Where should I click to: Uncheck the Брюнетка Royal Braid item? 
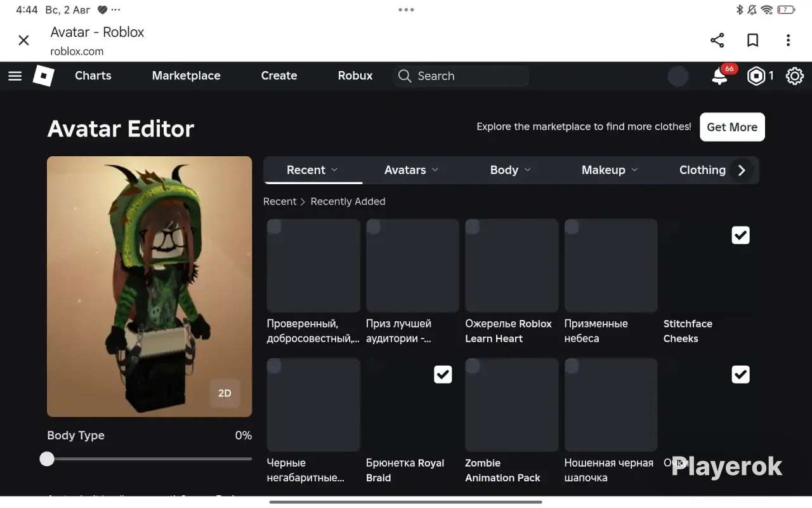point(443,375)
